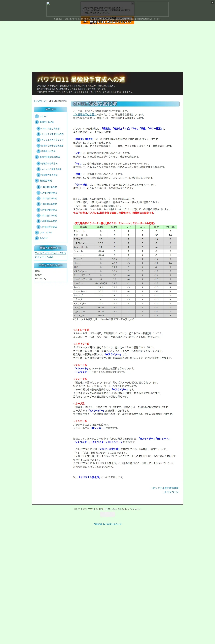The height and width of the screenshot is (644, 215).
Task: Select the ナックル row name cell
Action: point(84,284)
